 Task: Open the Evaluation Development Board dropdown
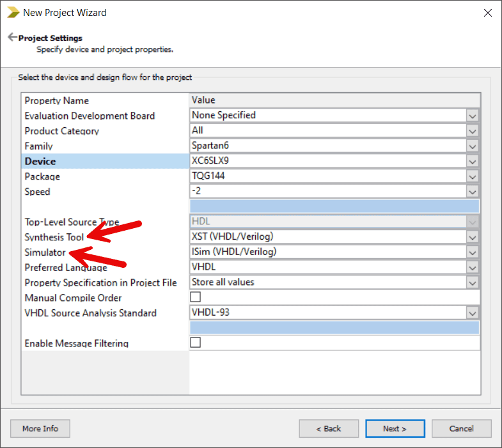pos(473,116)
